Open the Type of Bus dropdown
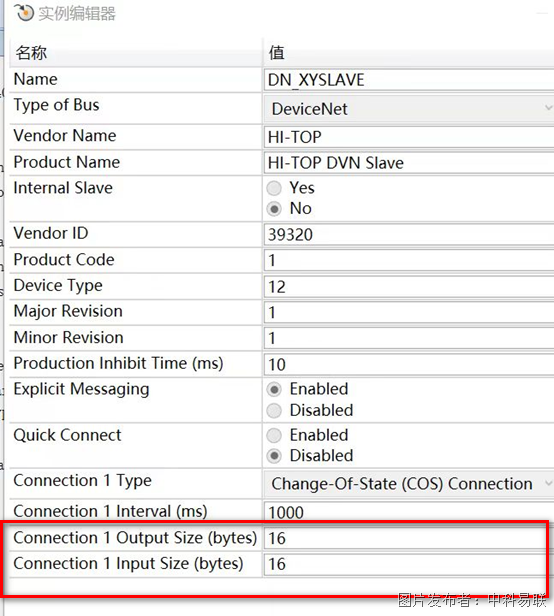The height and width of the screenshot is (616, 554). [x=409, y=109]
